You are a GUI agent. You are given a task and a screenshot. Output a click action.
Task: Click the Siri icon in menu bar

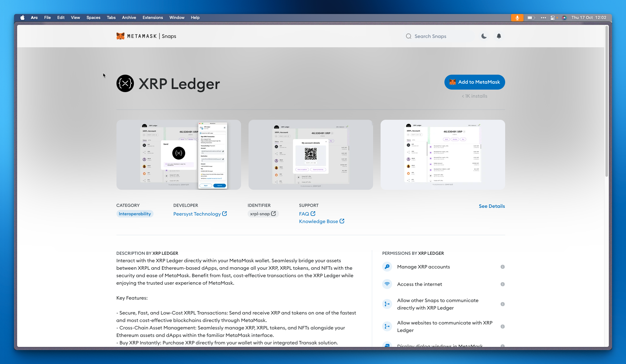click(x=564, y=18)
